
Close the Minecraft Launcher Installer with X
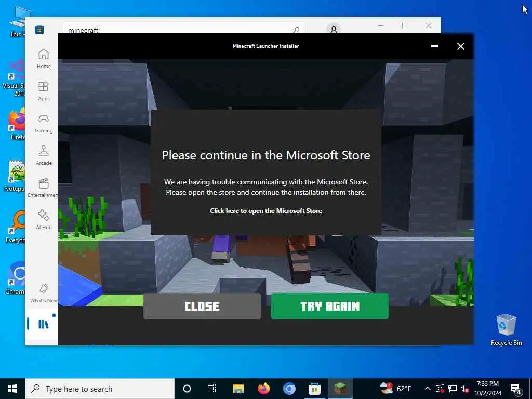[x=460, y=46]
